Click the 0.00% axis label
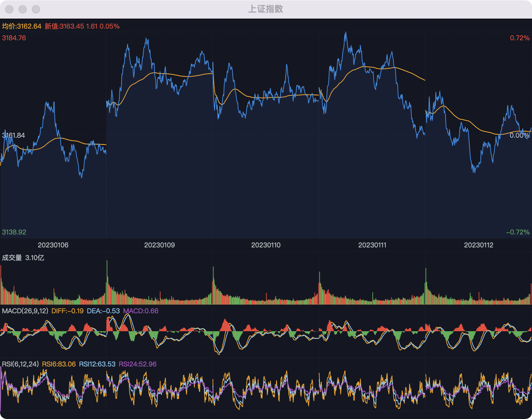This screenshot has height=419, width=532. pyautogui.click(x=520, y=135)
